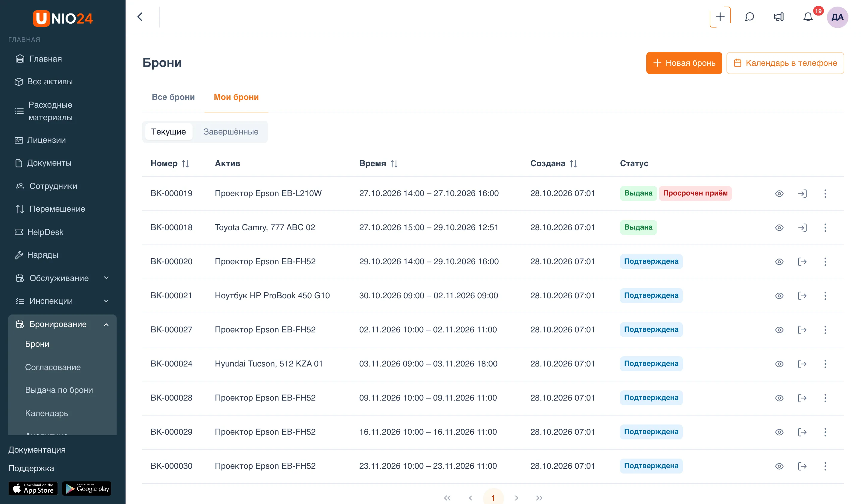This screenshot has width=861, height=504.
Task: Open Download on the App Store badge
Action: tap(33, 489)
